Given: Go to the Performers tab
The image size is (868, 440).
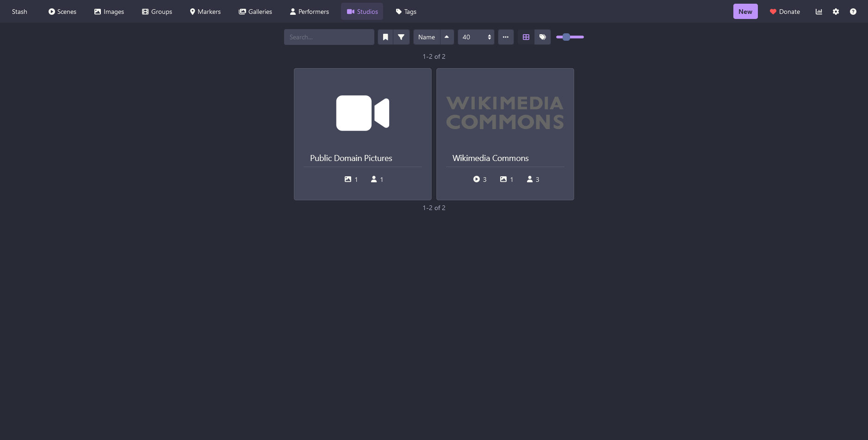Looking at the screenshot, I should (309, 12).
